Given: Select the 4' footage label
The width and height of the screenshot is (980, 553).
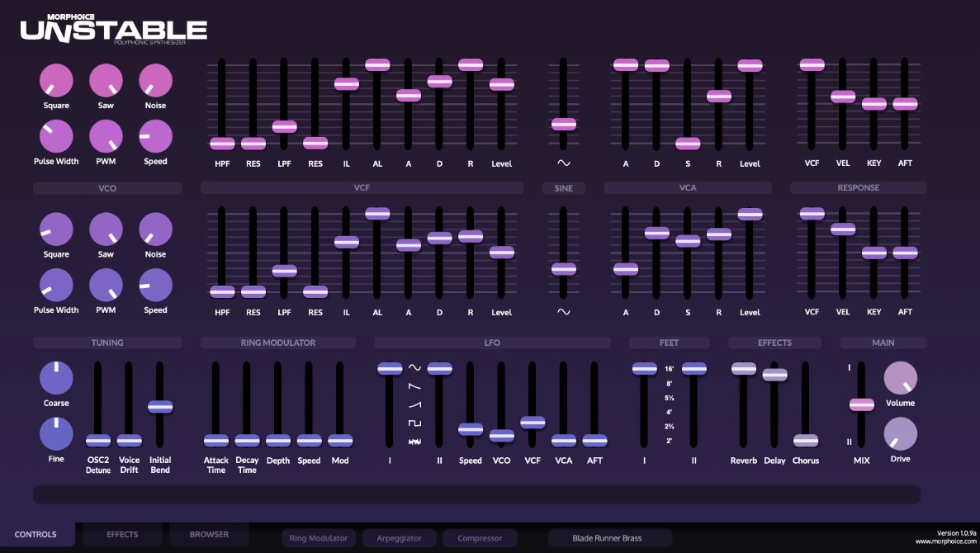Looking at the screenshot, I should tap(670, 413).
